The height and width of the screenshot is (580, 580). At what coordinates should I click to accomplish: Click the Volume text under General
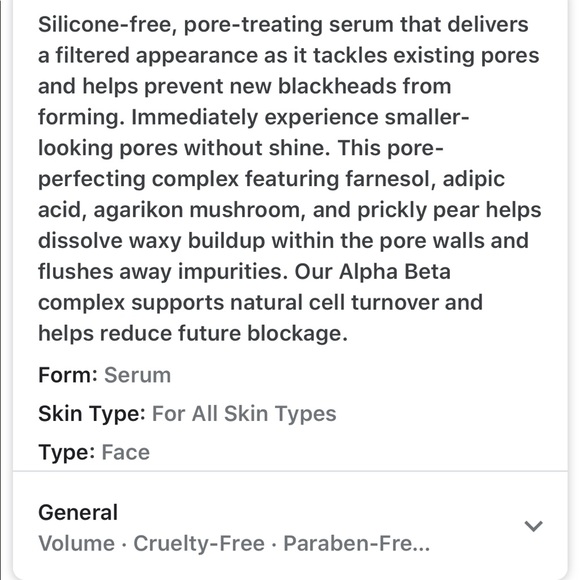click(x=77, y=543)
